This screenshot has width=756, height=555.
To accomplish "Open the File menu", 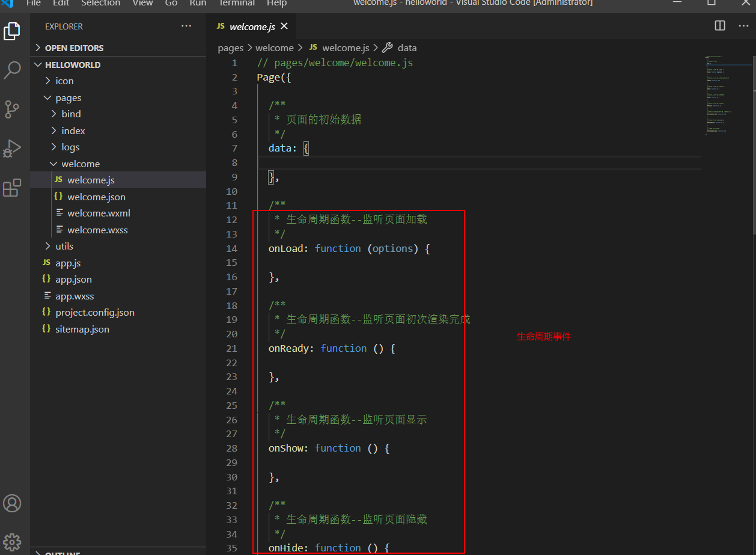I will tap(34, 3).
